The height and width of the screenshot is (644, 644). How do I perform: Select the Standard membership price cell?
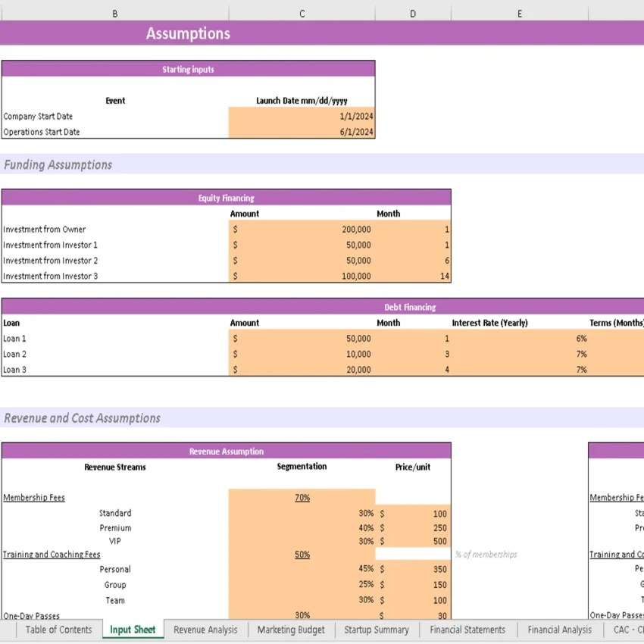coord(413,513)
